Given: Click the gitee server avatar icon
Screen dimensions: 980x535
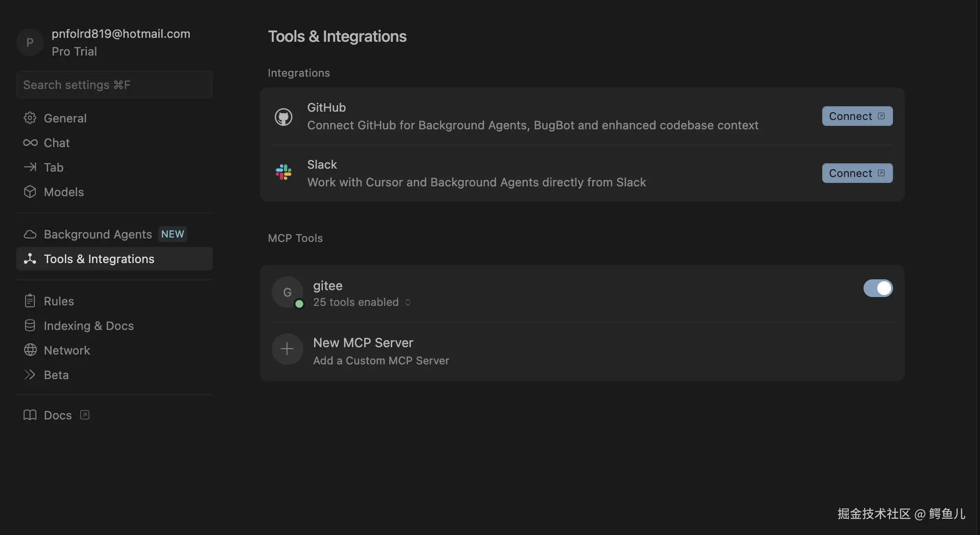Looking at the screenshot, I should click(x=287, y=292).
